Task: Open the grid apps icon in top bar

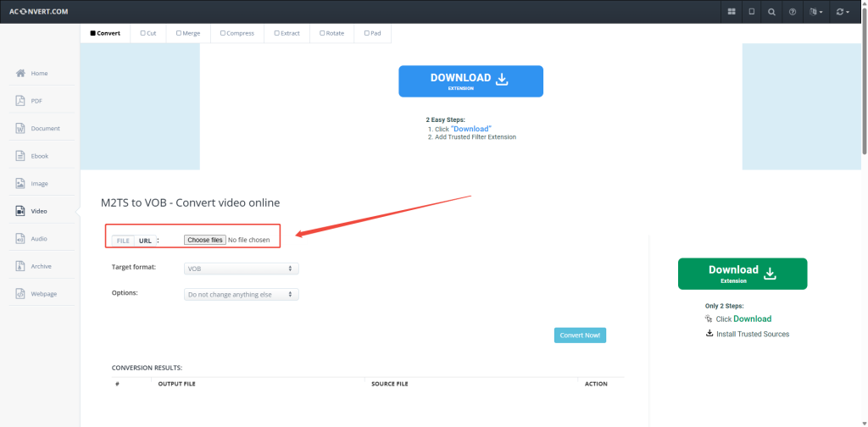Action: [x=731, y=12]
